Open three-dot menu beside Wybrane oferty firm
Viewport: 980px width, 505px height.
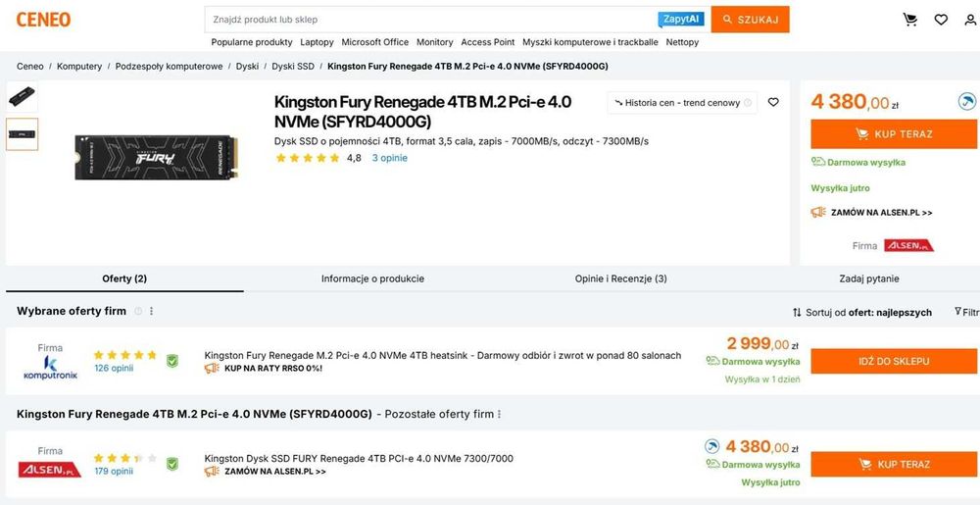point(151,311)
